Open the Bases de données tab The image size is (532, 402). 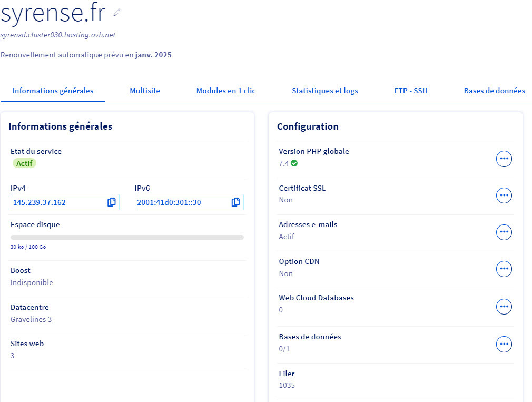pos(494,91)
